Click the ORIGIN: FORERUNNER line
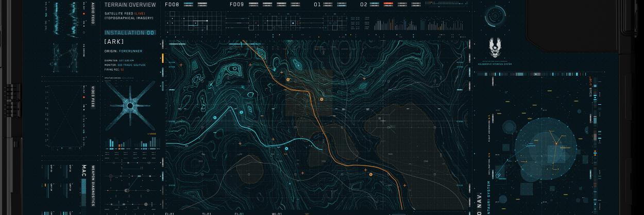Image resolution: width=644 pixels, height=215 pixels. [x=123, y=51]
